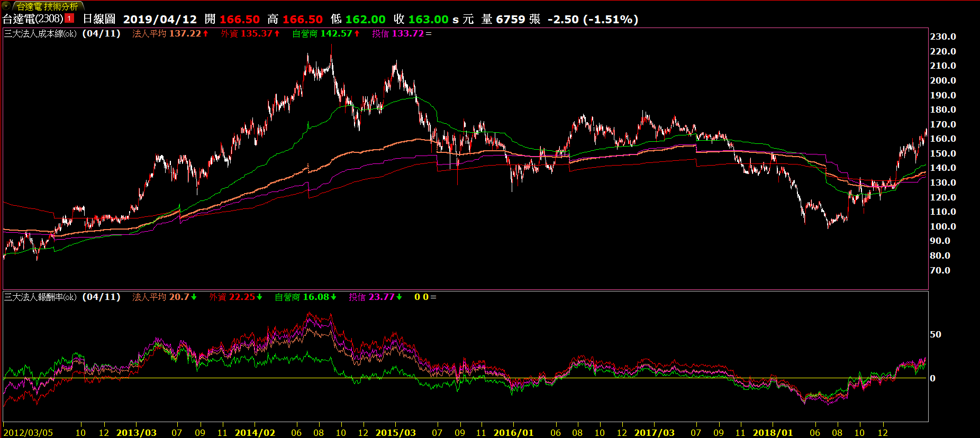The height and width of the screenshot is (438, 980).
Task: Select the 台達電 技術分析 tab
Action: coord(47,6)
